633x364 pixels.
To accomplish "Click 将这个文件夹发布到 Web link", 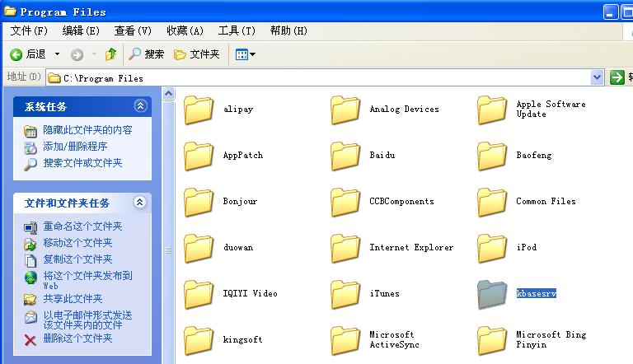I will (87, 280).
